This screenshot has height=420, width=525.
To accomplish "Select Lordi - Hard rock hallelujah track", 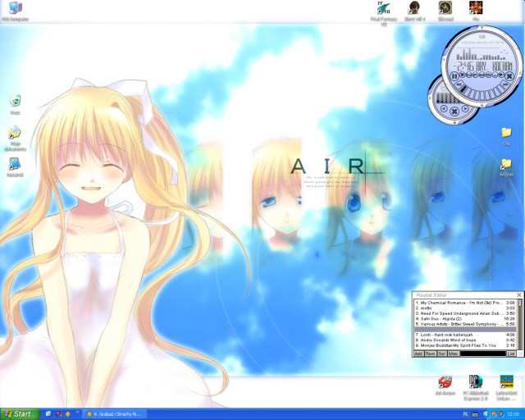I will (465, 335).
